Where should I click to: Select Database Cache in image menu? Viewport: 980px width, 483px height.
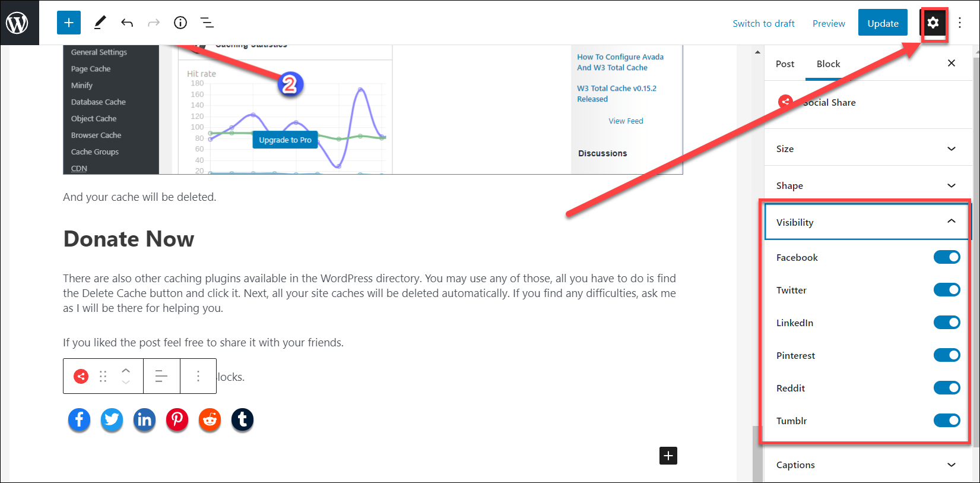pyautogui.click(x=99, y=102)
